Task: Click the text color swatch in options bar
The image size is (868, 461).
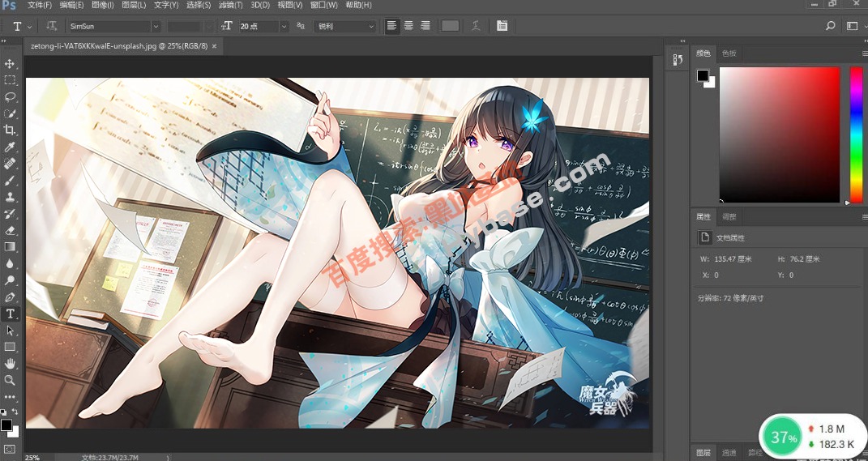Action: coord(450,26)
